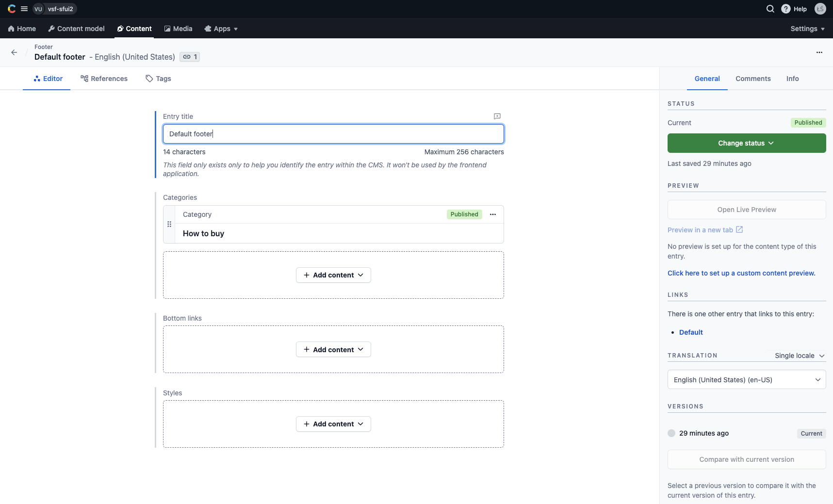Open the hamburger navigation menu

(25, 8)
